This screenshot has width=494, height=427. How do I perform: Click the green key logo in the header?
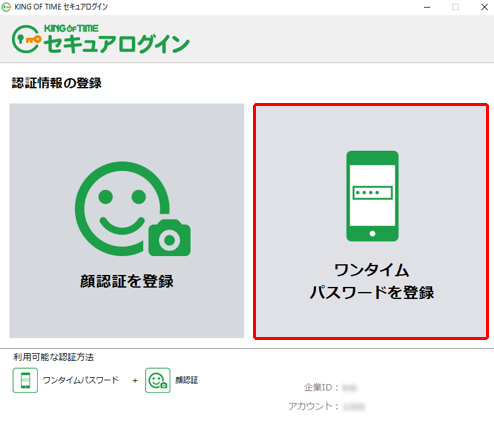point(27,39)
